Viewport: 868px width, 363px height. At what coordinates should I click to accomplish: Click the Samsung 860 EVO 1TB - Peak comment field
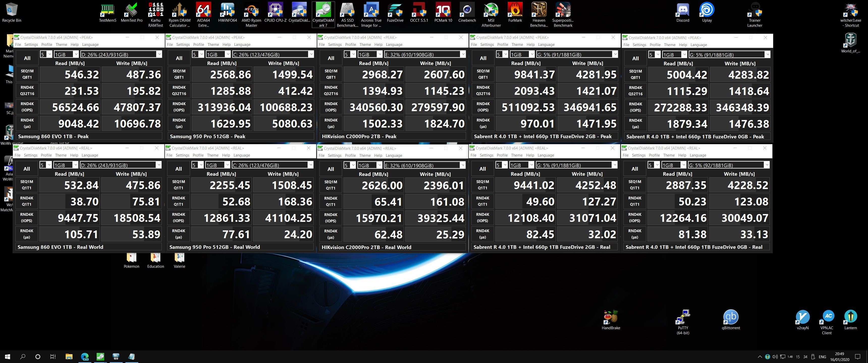pyautogui.click(x=89, y=136)
